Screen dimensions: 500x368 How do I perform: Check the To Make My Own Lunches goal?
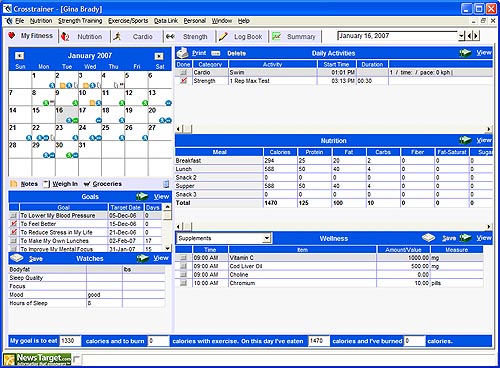point(14,241)
